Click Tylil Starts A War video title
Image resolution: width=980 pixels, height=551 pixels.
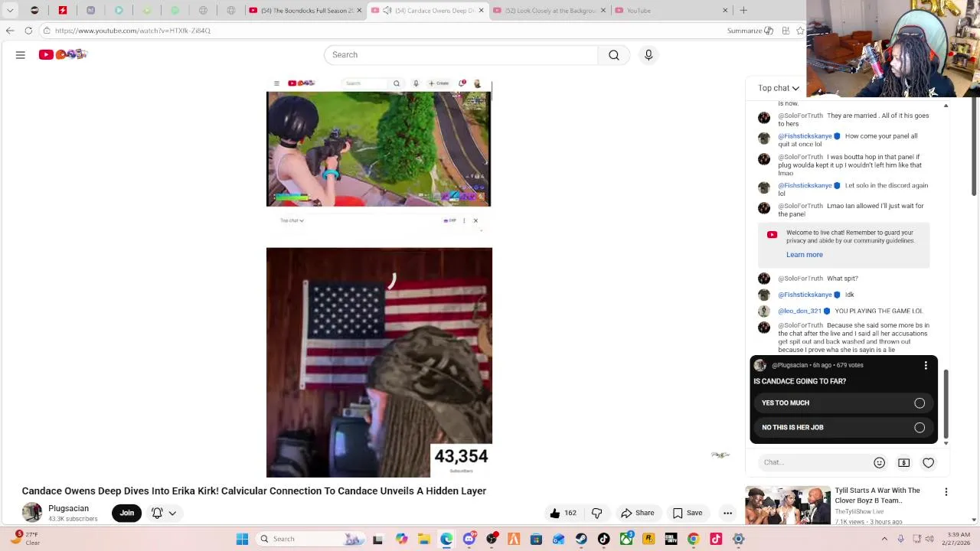(x=877, y=495)
